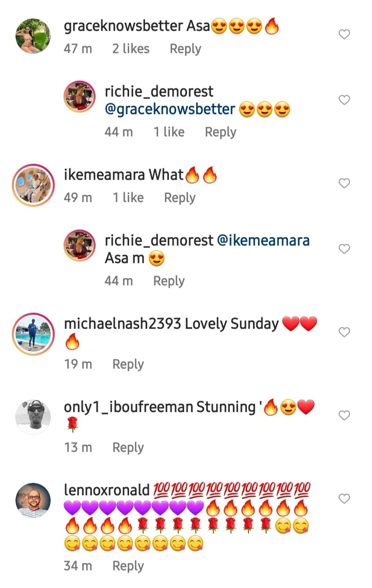The width and height of the screenshot is (372, 588).
Task: Open the @ikemeamara mention link
Action: [x=263, y=240]
